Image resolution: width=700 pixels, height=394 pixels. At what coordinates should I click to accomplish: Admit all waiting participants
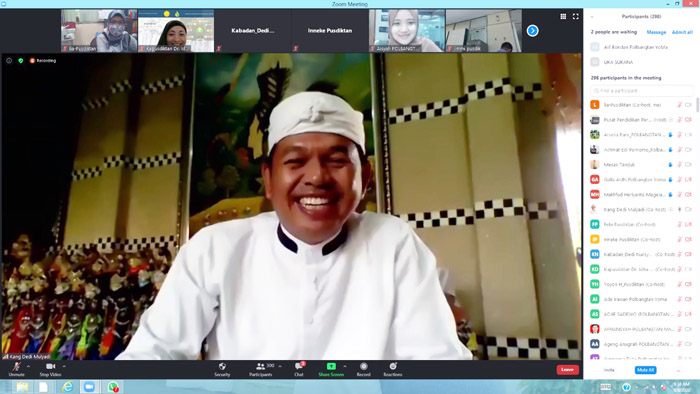tap(682, 32)
